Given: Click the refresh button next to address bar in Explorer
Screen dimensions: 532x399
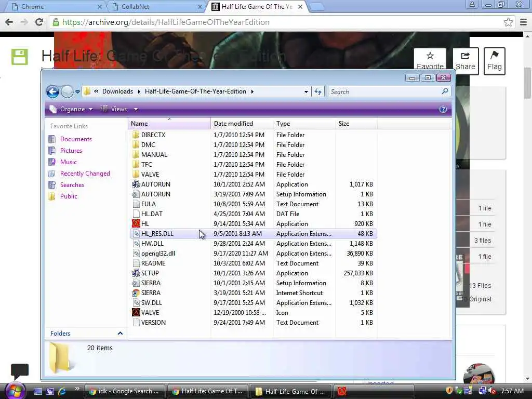Looking at the screenshot, I should [x=318, y=91].
